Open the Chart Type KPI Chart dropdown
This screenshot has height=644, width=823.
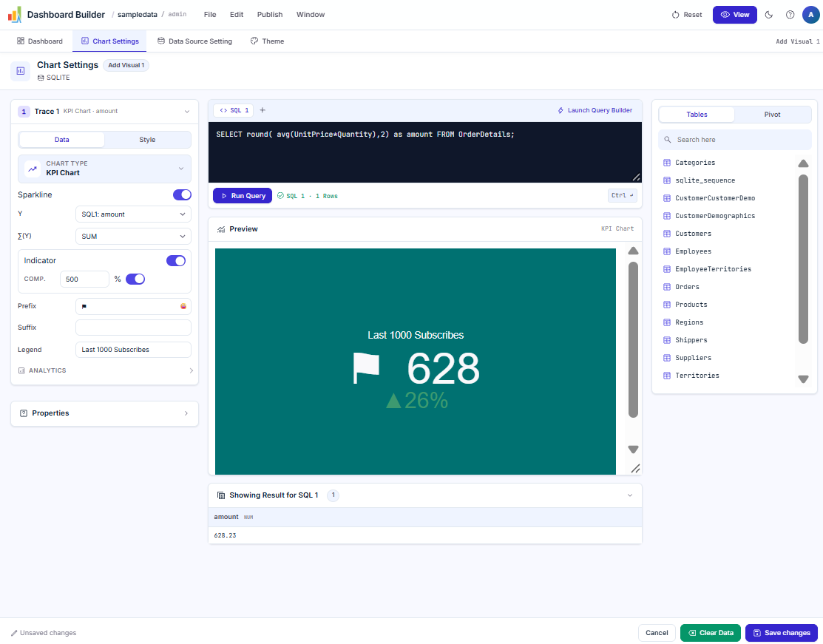pyautogui.click(x=104, y=169)
